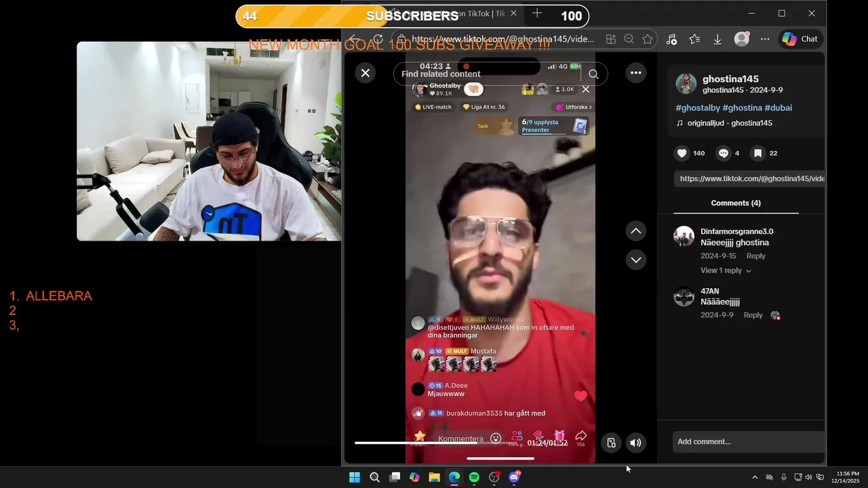Click the Edge address bar URL
Viewport: 868px width, 488px height.
point(502,39)
